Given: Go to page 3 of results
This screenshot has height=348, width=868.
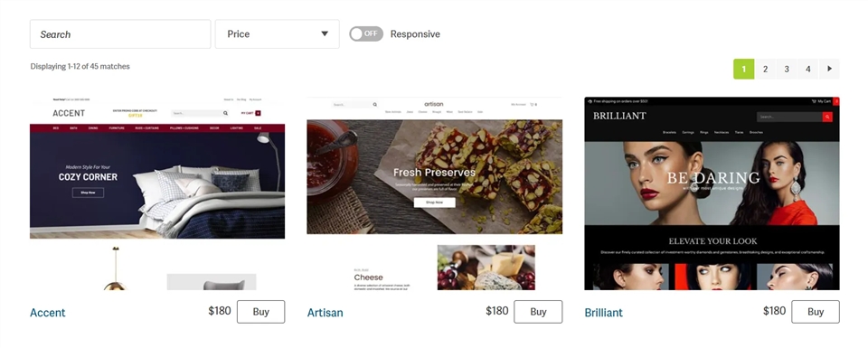Looking at the screenshot, I should pyautogui.click(x=787, y=69).
